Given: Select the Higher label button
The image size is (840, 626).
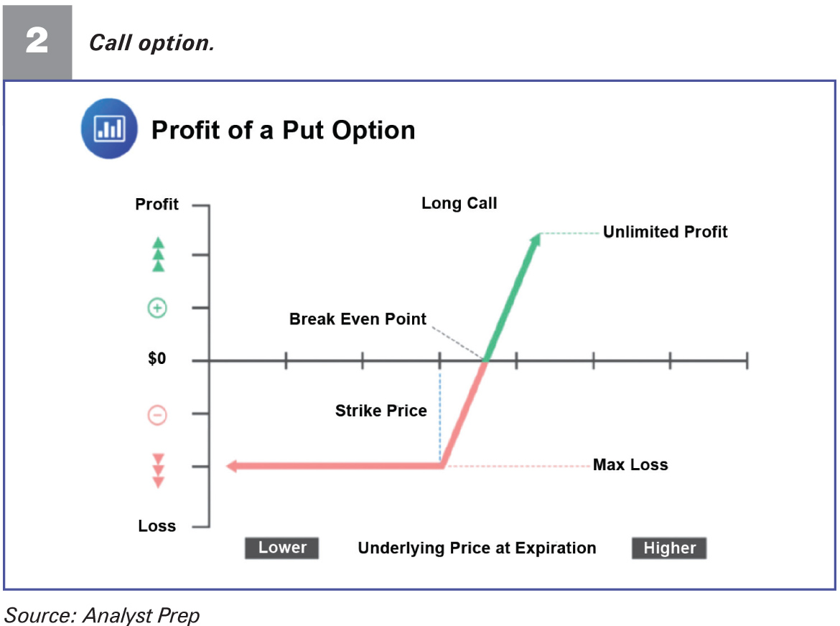Looking at the screenshot, I should [669, 548].
